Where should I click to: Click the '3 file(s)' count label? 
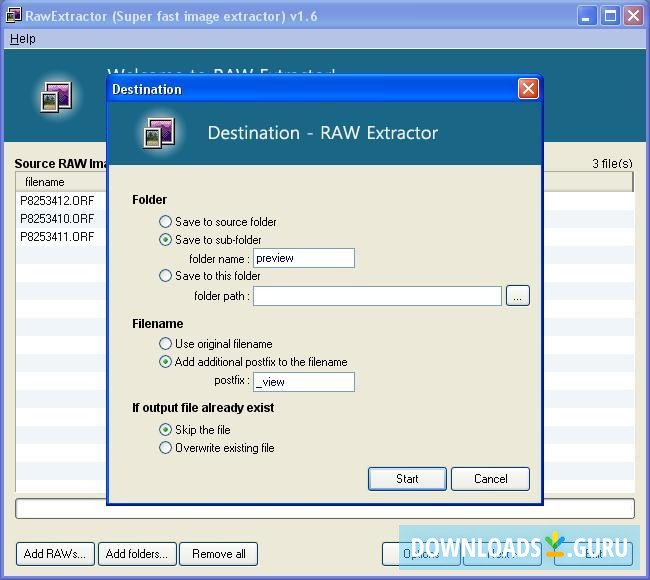tap(612, 163)
